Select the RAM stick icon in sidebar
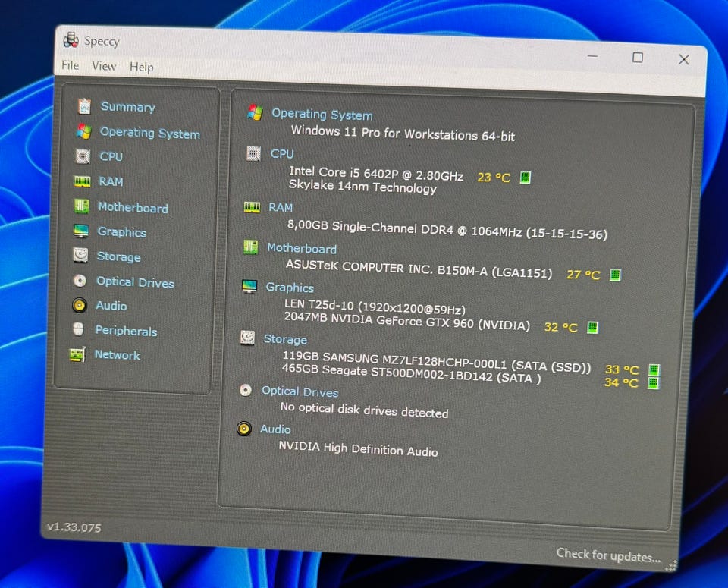Screen dimensions: 728x588 coord(82,181)
